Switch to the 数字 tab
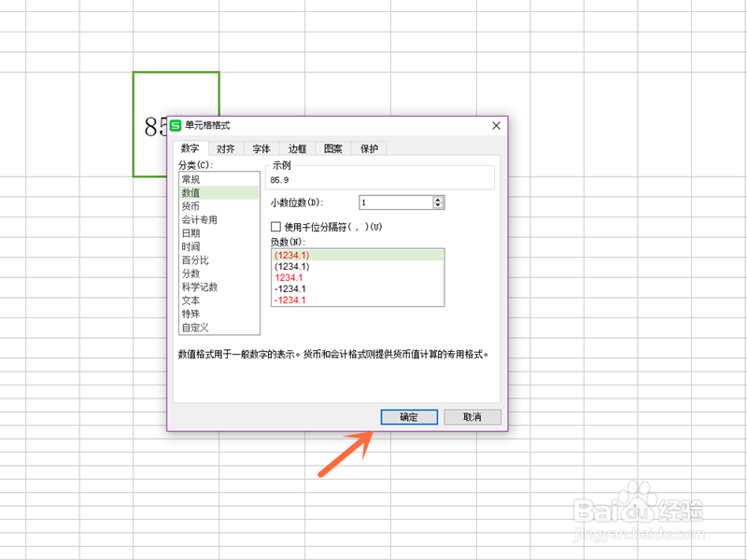This screenshot has width=747, height=560. click(190, 148)
